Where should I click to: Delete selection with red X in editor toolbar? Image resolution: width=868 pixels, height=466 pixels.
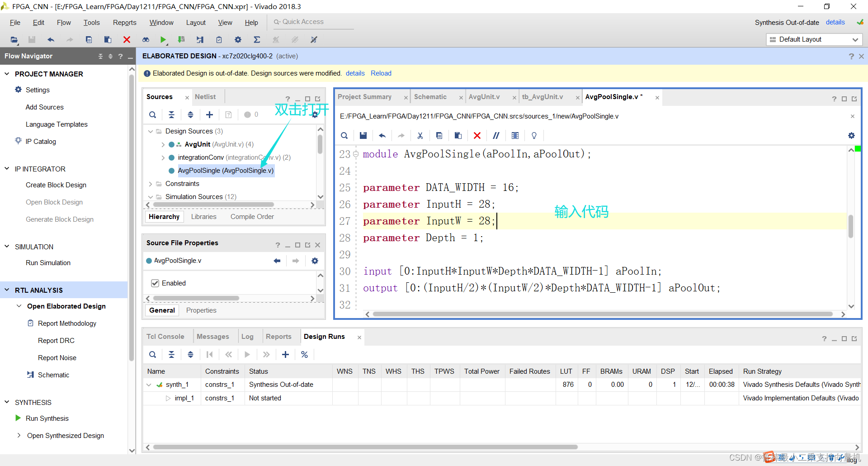(x=477, y=136)
